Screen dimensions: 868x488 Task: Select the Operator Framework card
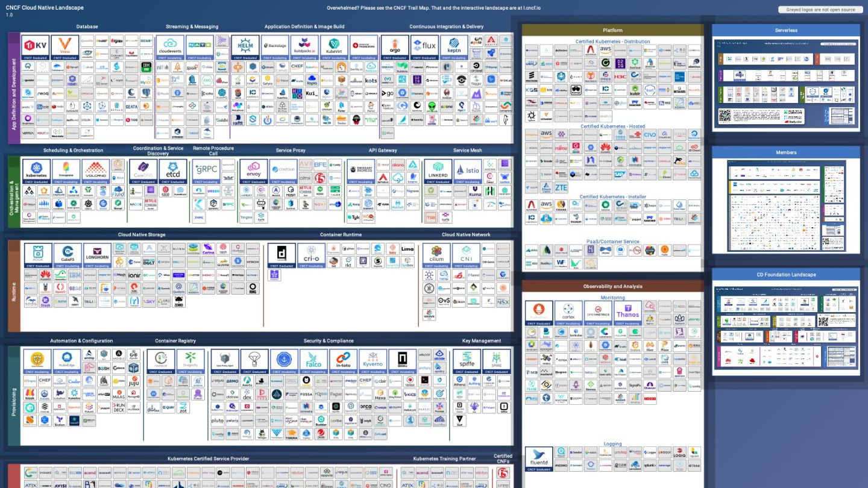363,48
